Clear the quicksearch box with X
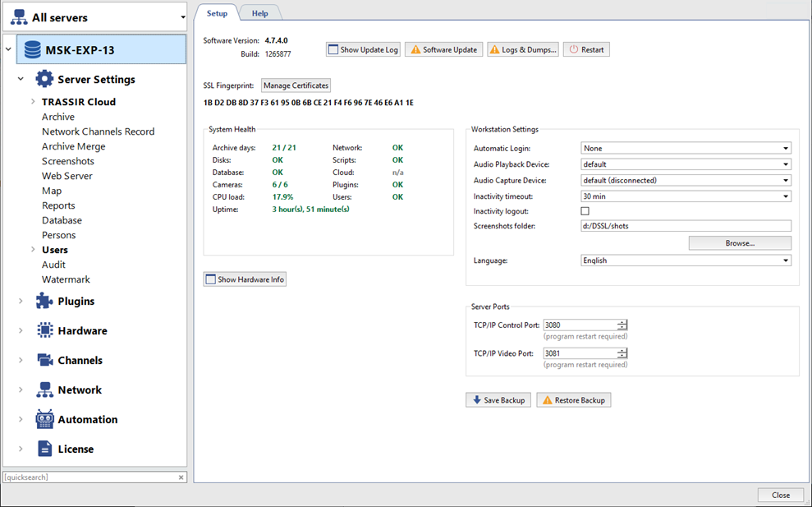The height and width of the screenshot is (507, 812). (181, 477)
